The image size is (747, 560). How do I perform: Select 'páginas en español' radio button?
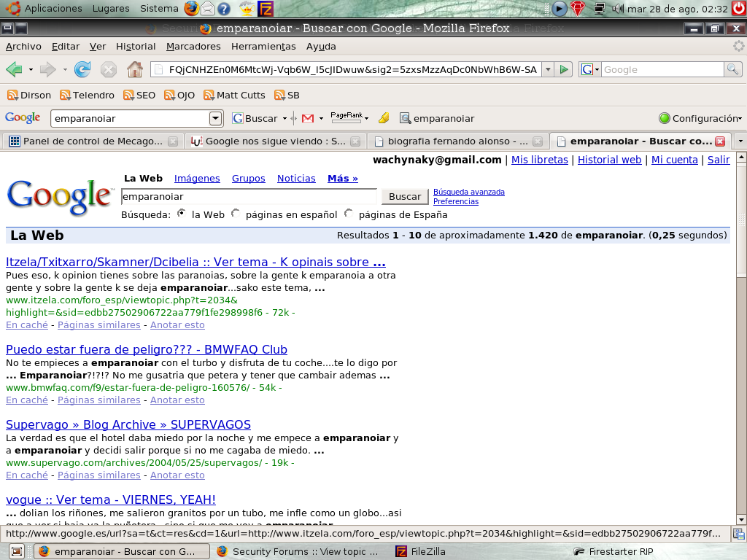(x=236, y=214)
